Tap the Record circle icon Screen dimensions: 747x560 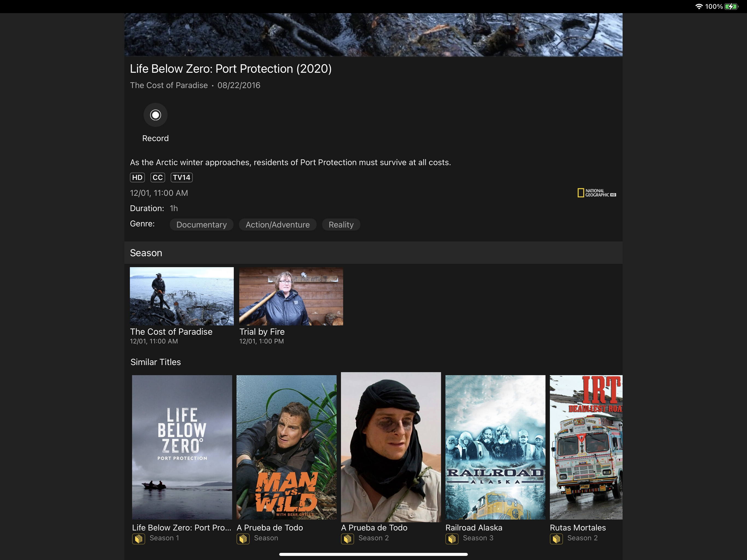pos(155,115)
